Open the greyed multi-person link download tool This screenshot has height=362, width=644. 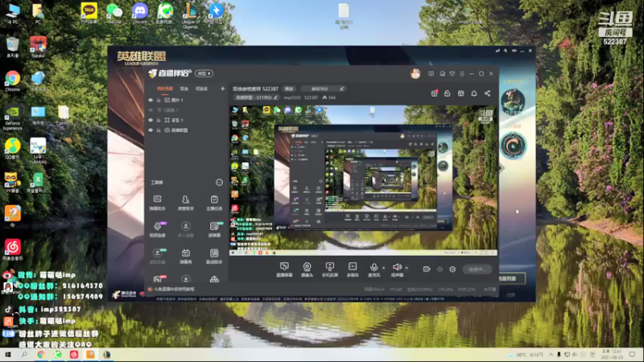pyautogui.click(x=186, y=229)
